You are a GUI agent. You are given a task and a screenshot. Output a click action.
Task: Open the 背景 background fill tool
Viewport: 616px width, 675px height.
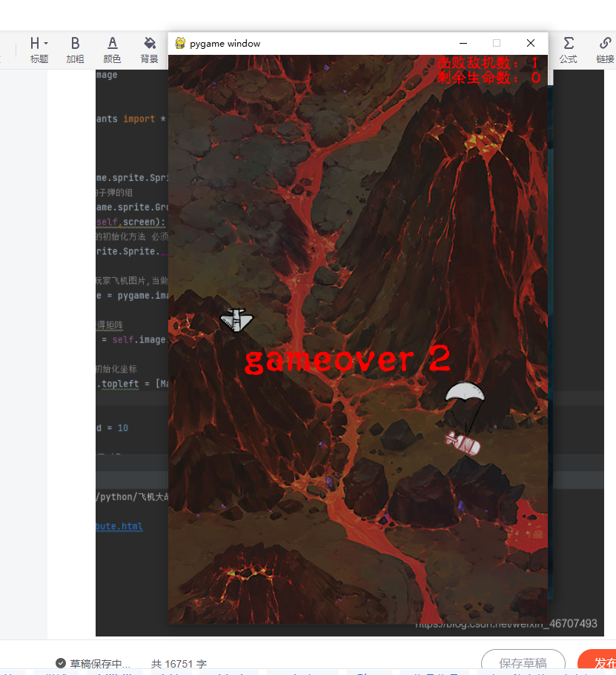tap(149, 50)
